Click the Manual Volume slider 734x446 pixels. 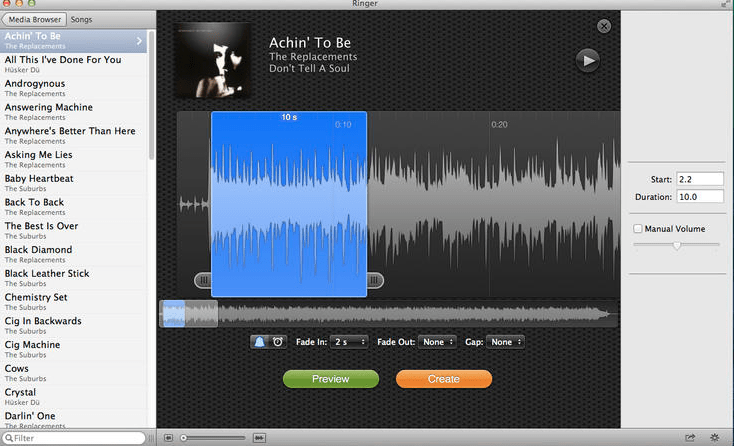(676, 245)
